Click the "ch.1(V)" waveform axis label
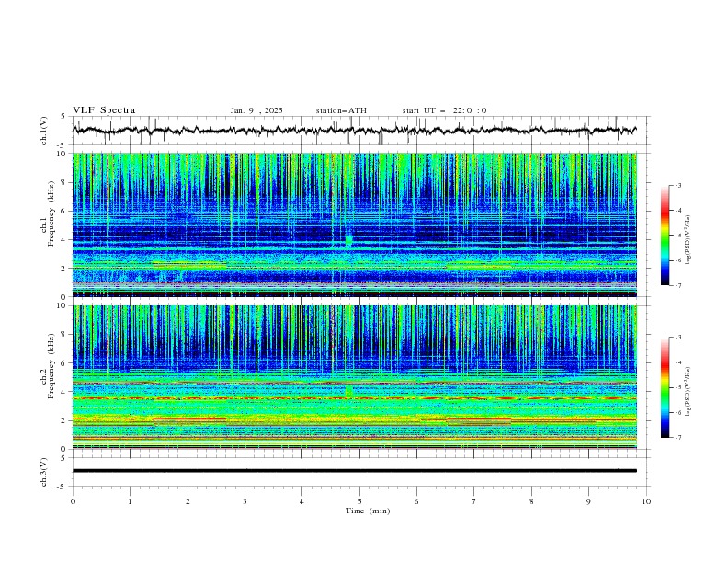This screenshot has height=563, width=728. pyautogui.click(x=44, y=131)
